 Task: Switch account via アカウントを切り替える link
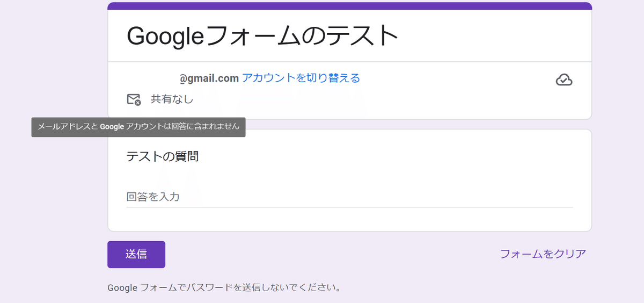click(301, 78)
